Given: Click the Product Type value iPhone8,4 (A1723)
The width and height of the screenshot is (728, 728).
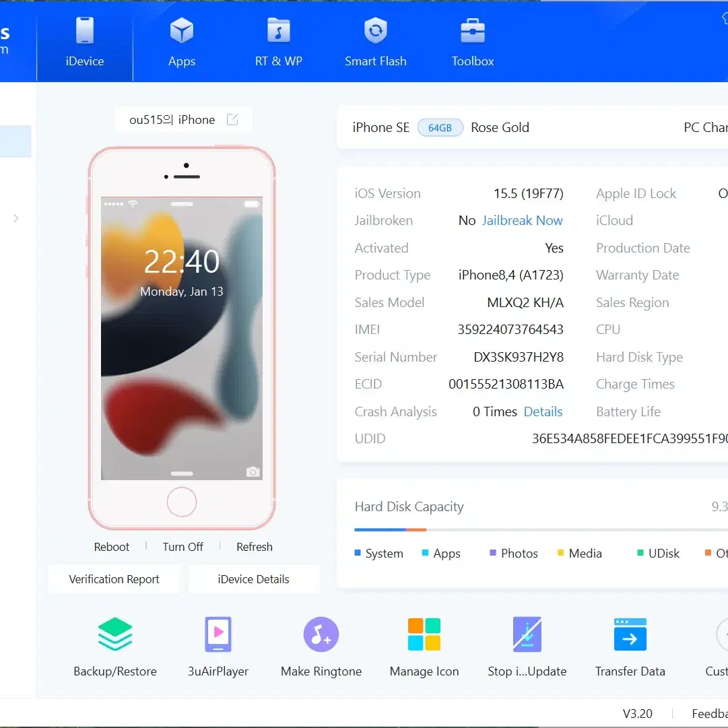Looking at the screenshot, I should (510, 275).
